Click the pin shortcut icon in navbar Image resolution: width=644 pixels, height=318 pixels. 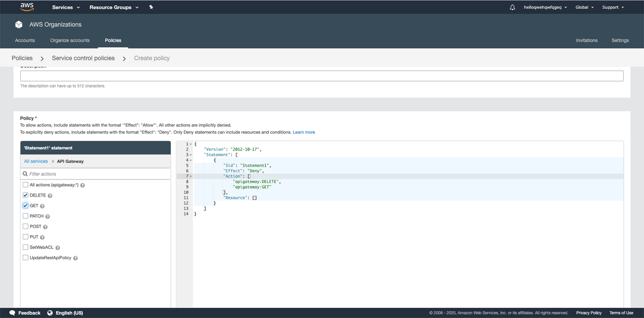151,7
